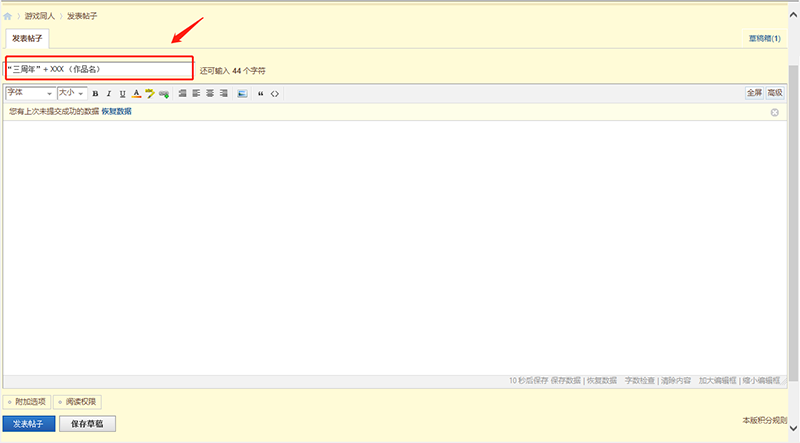Insert a code block
The image size is (800, 443).
275,93
